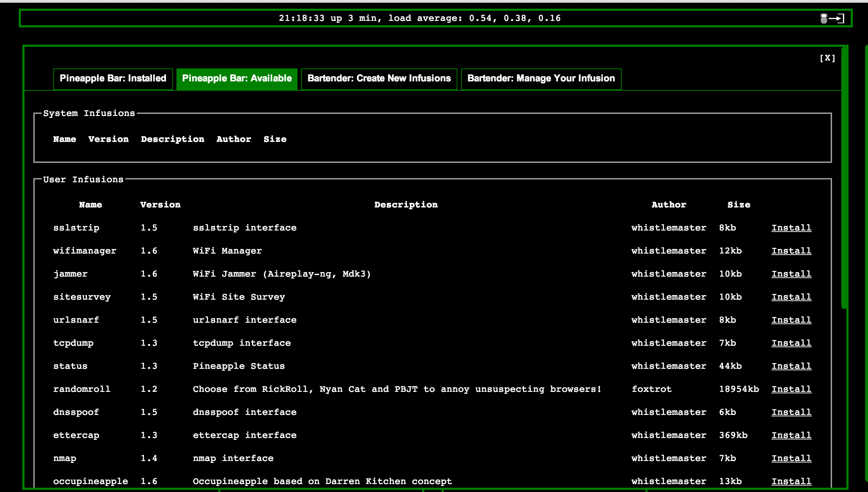Screen dimensions: 868x492
Task: Install the randomroll infusion
Action: pyautogui.click(x=791, y=389)
